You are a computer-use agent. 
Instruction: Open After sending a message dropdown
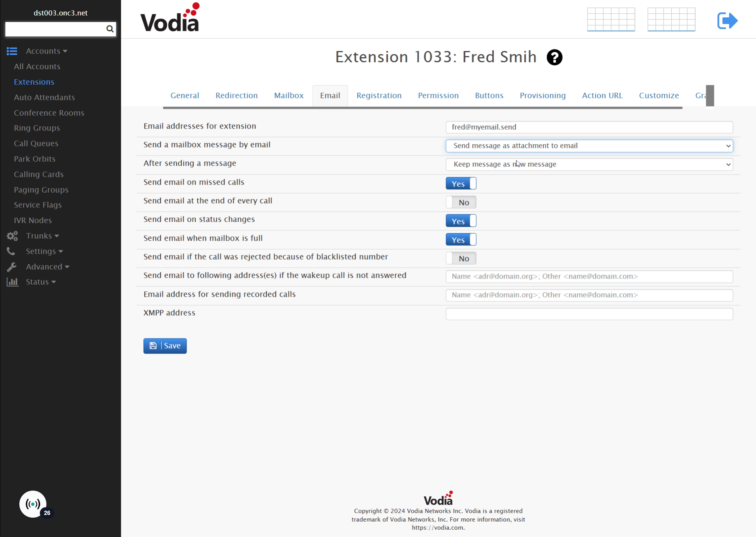click(588, 164)
